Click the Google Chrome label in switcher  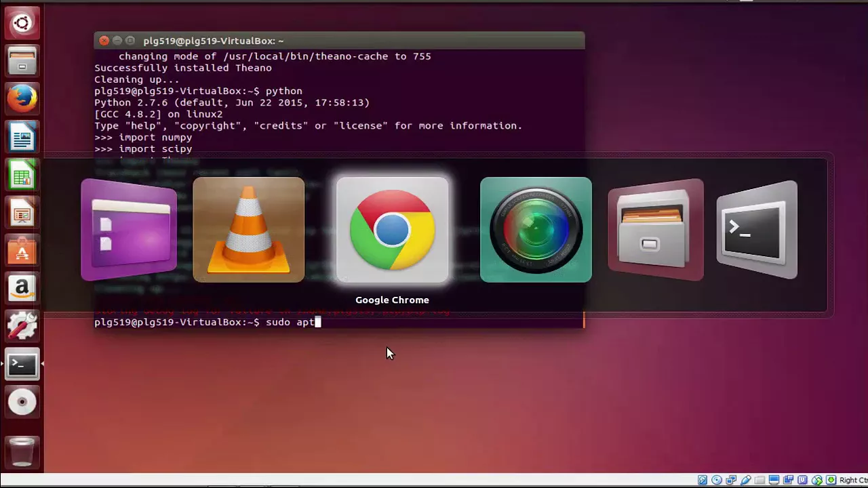click(392, 300)
